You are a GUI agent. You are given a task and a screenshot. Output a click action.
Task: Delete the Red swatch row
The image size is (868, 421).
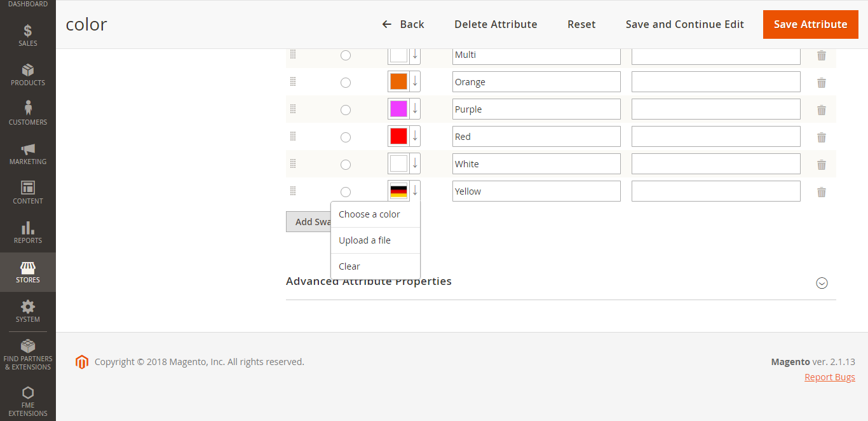822,137
